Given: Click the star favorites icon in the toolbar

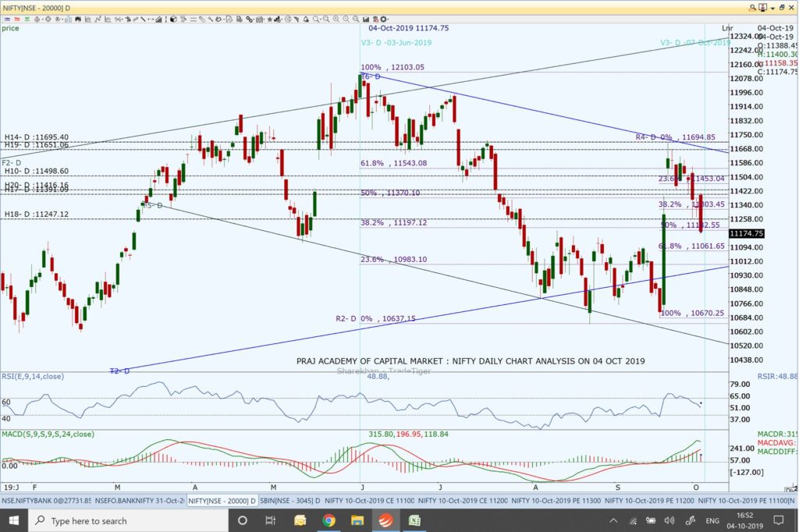Looking at the screenshot, I should [x=269, y=20].
